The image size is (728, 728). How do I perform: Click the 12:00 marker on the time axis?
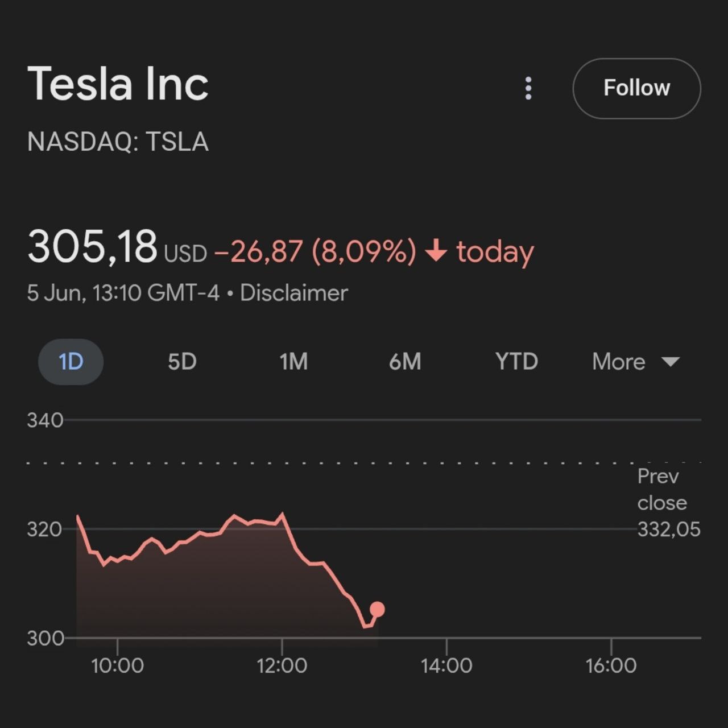point(282,665)
